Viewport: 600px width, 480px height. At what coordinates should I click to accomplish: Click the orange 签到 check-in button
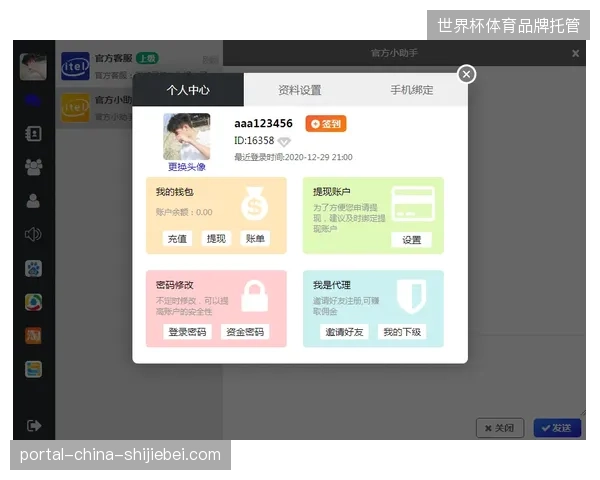click(x=326, y=124)
